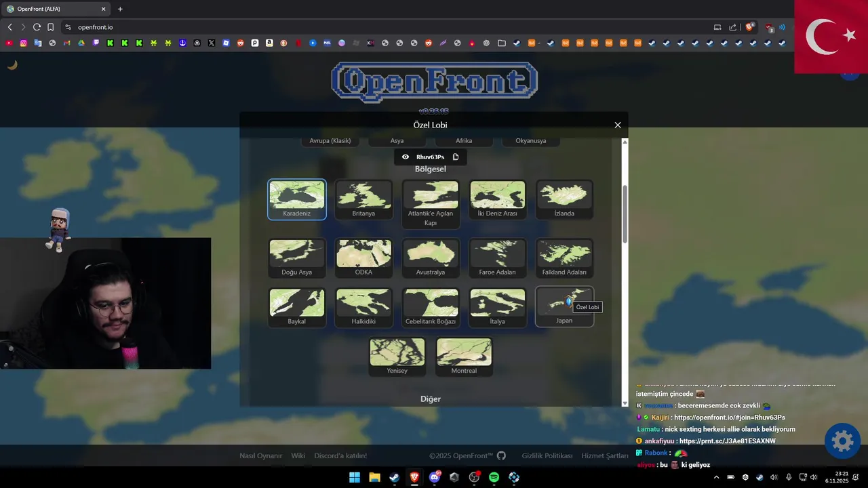Open the GitHub icon in footer
Viewport: 868px width, 488px height.
pyautogui.click(x=501, y=455)
